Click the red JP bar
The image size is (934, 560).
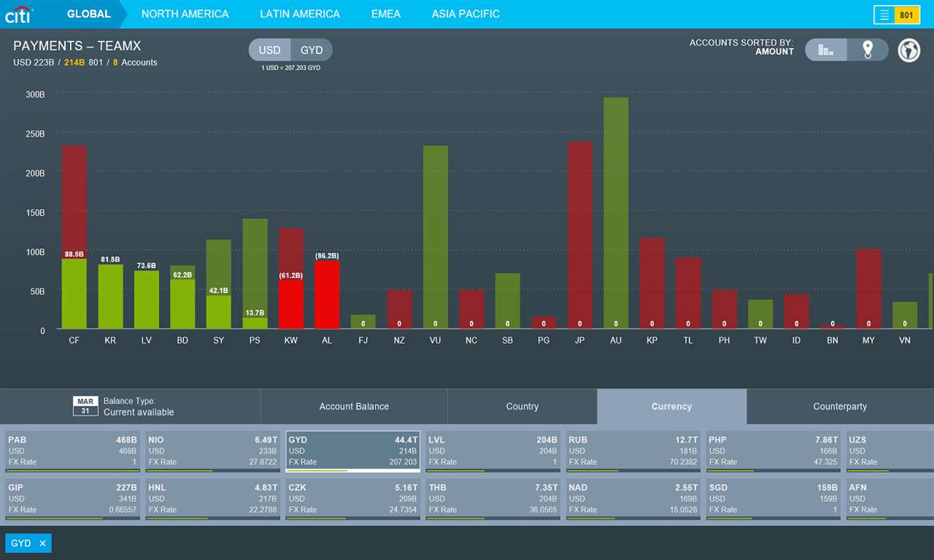tap(580, 235)
